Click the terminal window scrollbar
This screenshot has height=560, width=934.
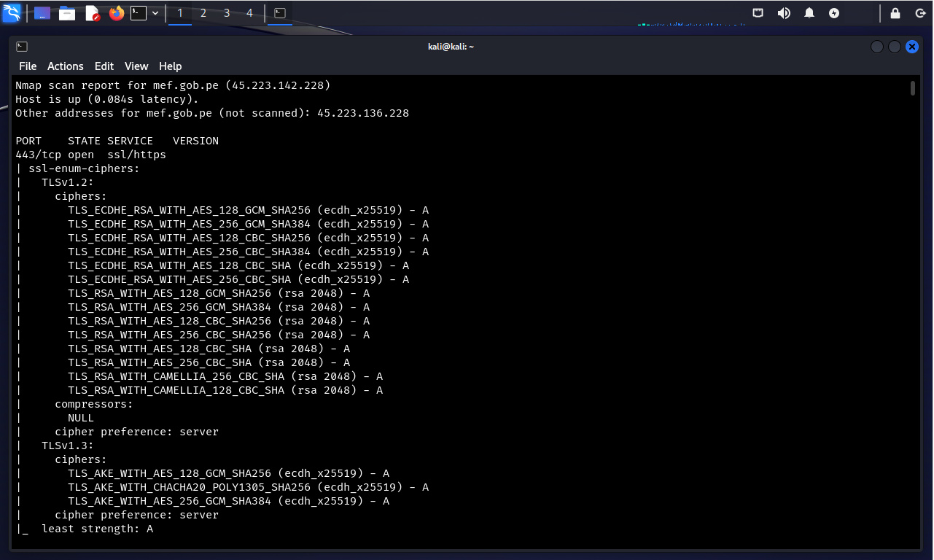(913, 89)
